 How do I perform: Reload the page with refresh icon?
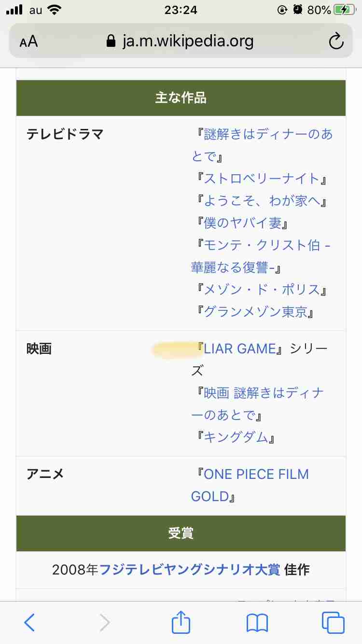(x=336, y=42)
